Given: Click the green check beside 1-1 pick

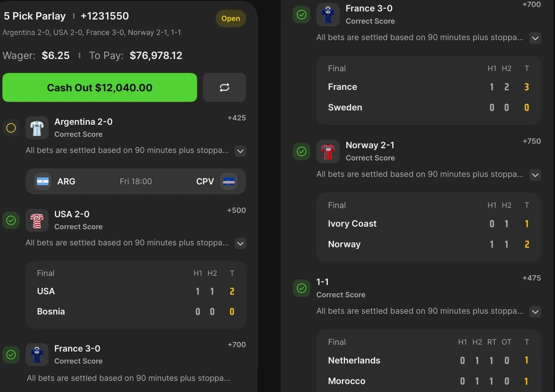Looking at the screenshot, I should point(301,288).
